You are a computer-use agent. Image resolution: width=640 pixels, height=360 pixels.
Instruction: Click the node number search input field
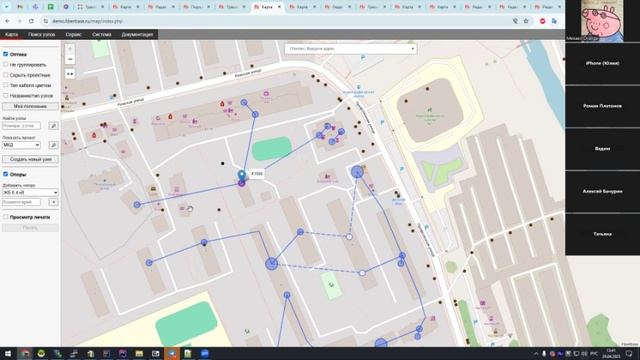(21, 126)
